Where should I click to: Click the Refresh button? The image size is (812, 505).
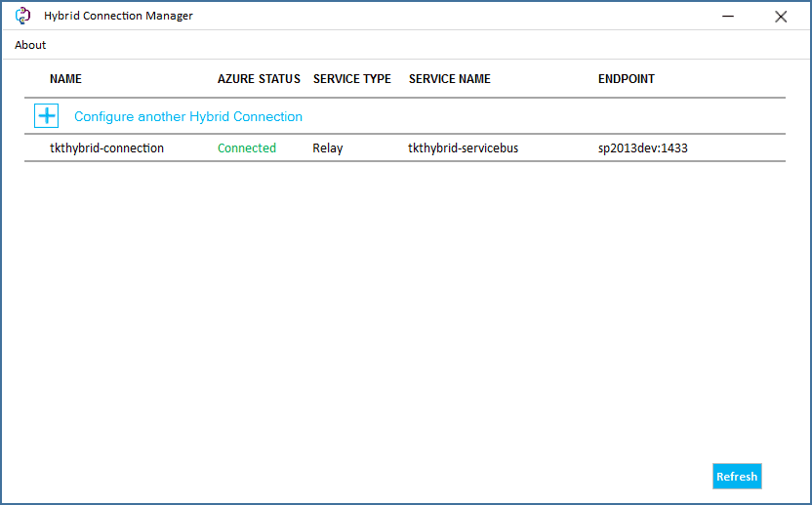click(737, 476)
